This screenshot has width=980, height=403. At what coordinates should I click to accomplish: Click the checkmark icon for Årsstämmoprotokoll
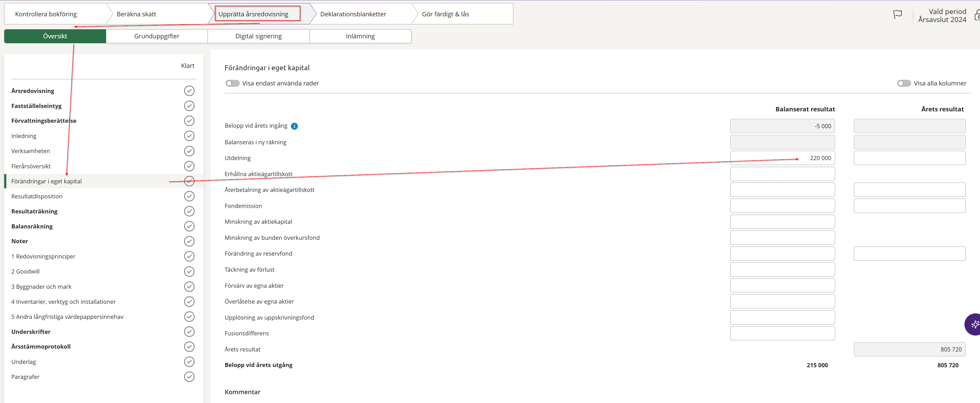189,347
